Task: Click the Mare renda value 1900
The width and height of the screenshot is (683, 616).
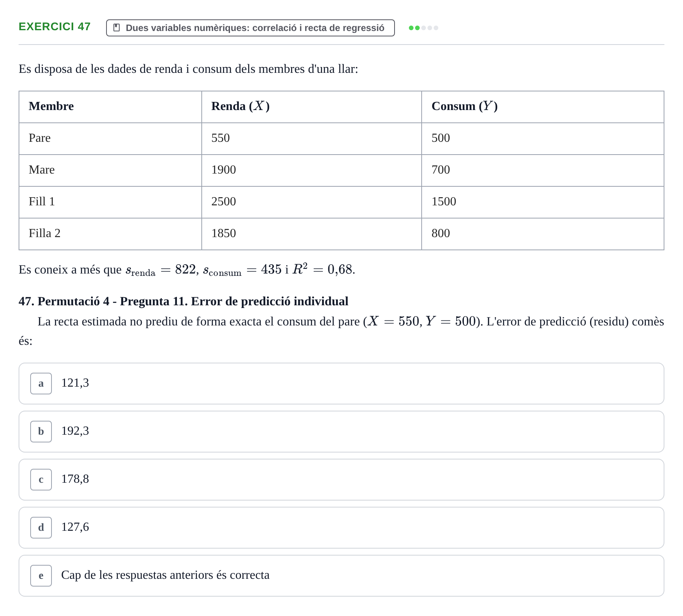Action: click(x=223, y=170)
